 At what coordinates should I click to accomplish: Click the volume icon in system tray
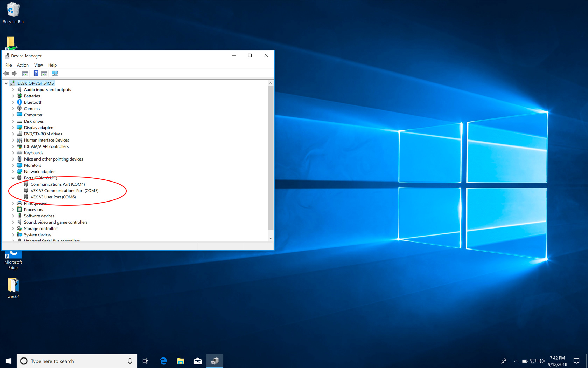[x=541, y=361]
